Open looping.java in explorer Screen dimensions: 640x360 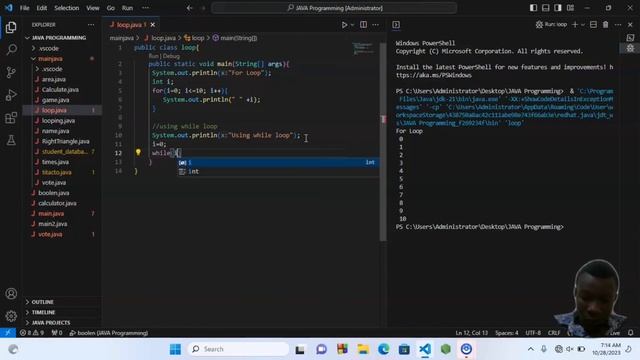pyautogui.click(x=58, y=121)
